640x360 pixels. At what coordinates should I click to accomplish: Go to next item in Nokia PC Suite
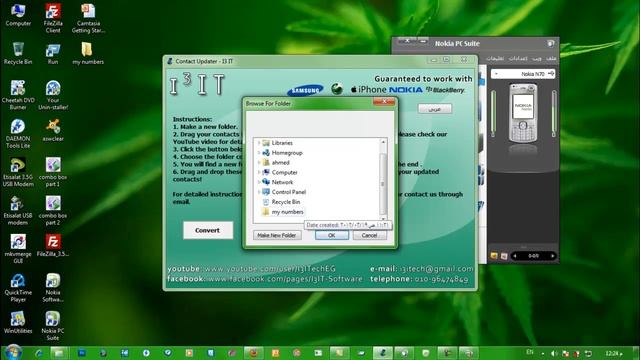552,256
